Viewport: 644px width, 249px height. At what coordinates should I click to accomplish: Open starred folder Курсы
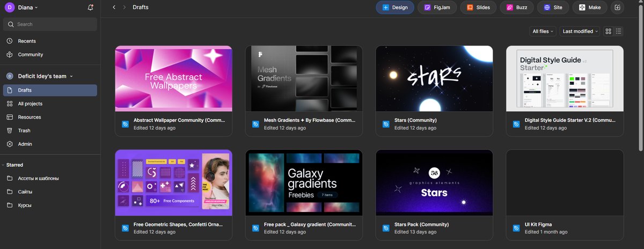[50, 205]
